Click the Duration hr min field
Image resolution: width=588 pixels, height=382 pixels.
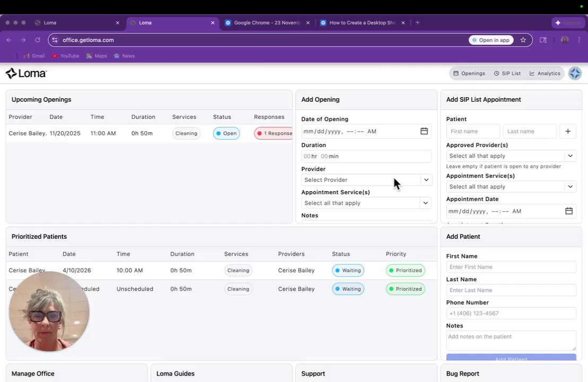(x=366, y=157)
